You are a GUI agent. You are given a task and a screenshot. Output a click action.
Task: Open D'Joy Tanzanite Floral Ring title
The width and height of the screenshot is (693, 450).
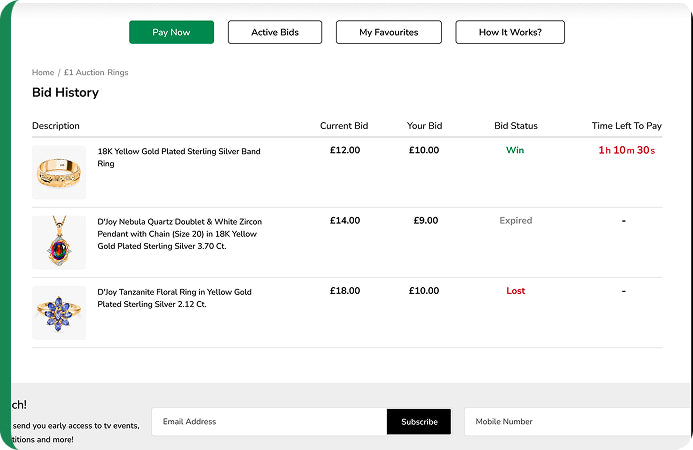[x=175, y=298]
